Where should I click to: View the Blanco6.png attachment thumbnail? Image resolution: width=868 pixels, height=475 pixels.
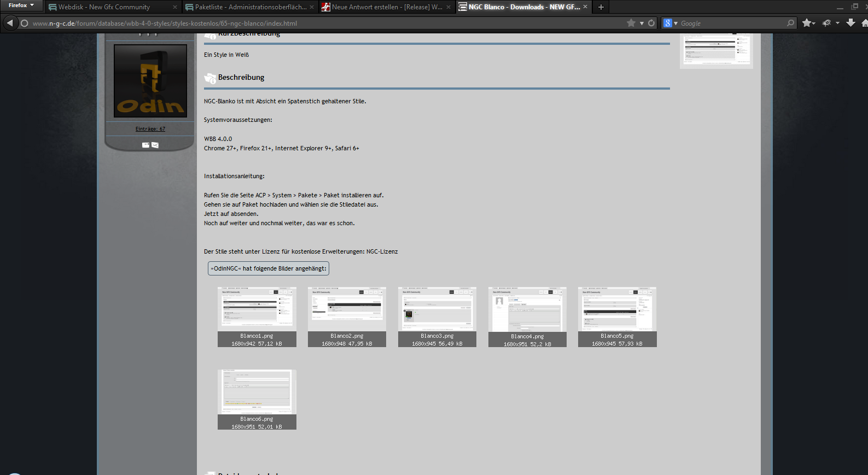257,392
